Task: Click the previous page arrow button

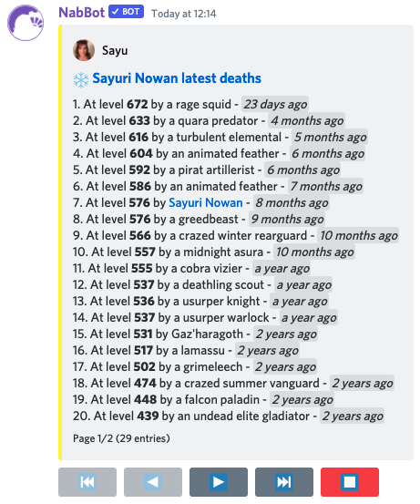Action: pos(153,482)
